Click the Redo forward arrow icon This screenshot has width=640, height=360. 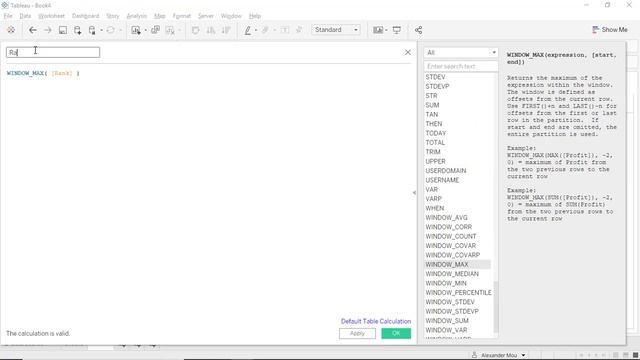tap(48, 30)
